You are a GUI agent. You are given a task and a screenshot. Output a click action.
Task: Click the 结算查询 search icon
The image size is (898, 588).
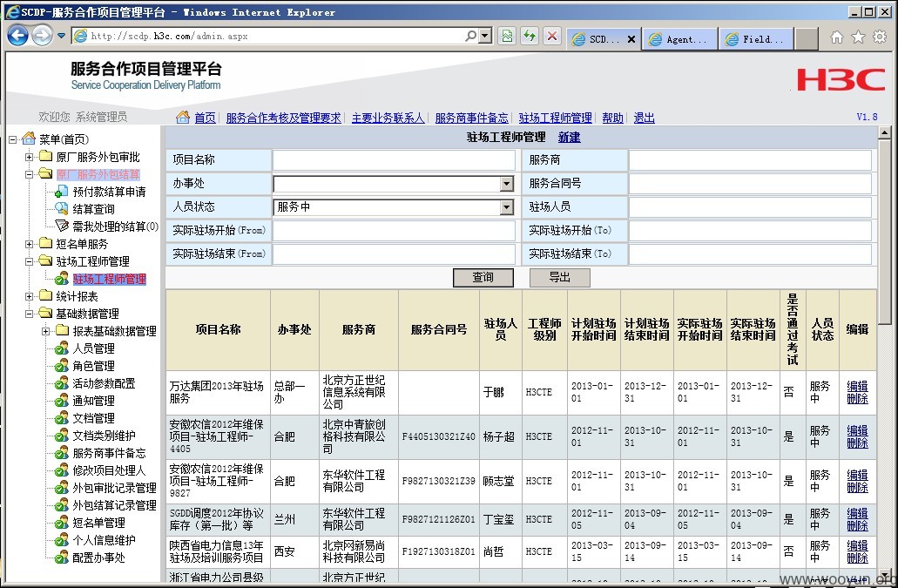point(61,209)
